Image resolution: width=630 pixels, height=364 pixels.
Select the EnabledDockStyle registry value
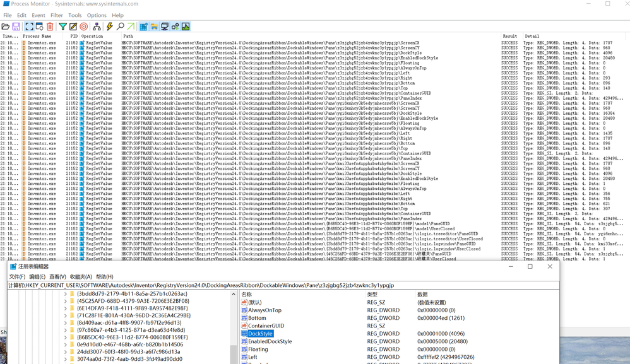click(270, 341)
